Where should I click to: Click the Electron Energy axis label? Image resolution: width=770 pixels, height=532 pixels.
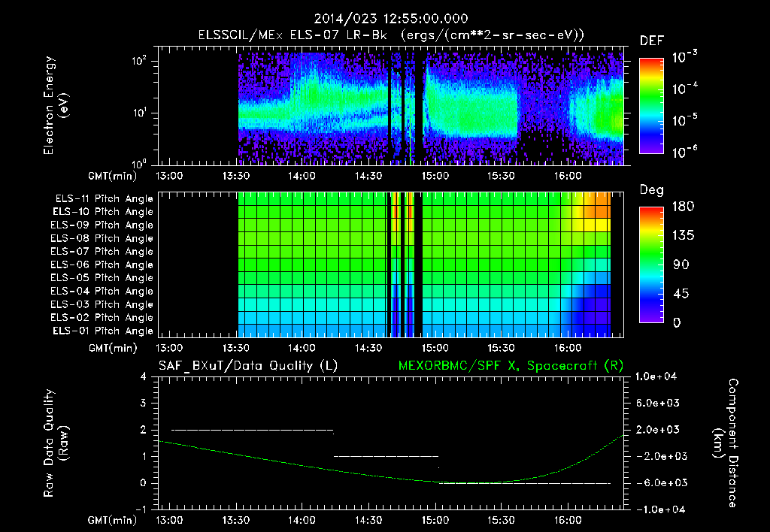tap(56, 105)
